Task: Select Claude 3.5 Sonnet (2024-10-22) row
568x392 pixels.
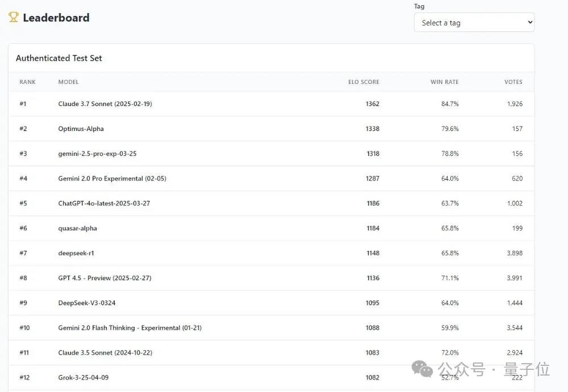Action: [x=105, y=353]
